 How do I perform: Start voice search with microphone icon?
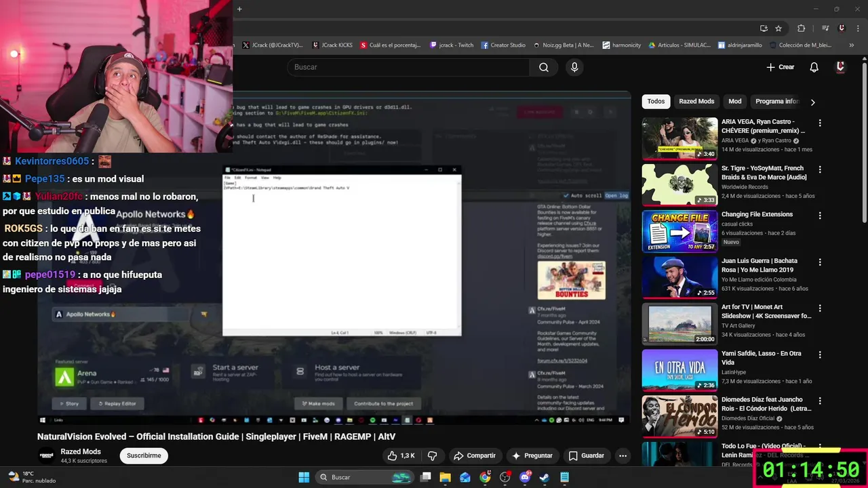(x=574, y=67)
